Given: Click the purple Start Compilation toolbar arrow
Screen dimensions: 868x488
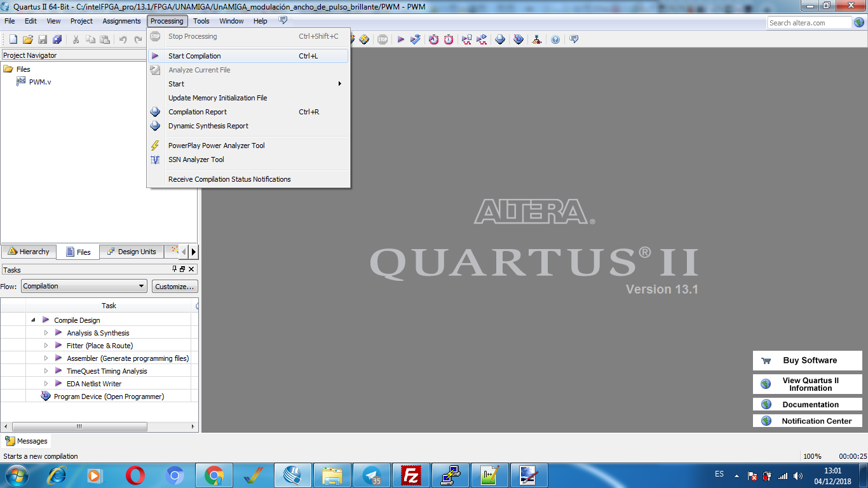Looking at the screenshot, I should [x=401, y=39].
